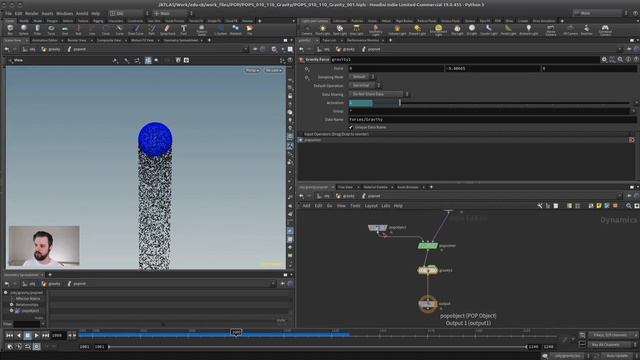This screenshot has height=360, width=640.
Task: Jump to the first frame
Action: coord(9,336)
